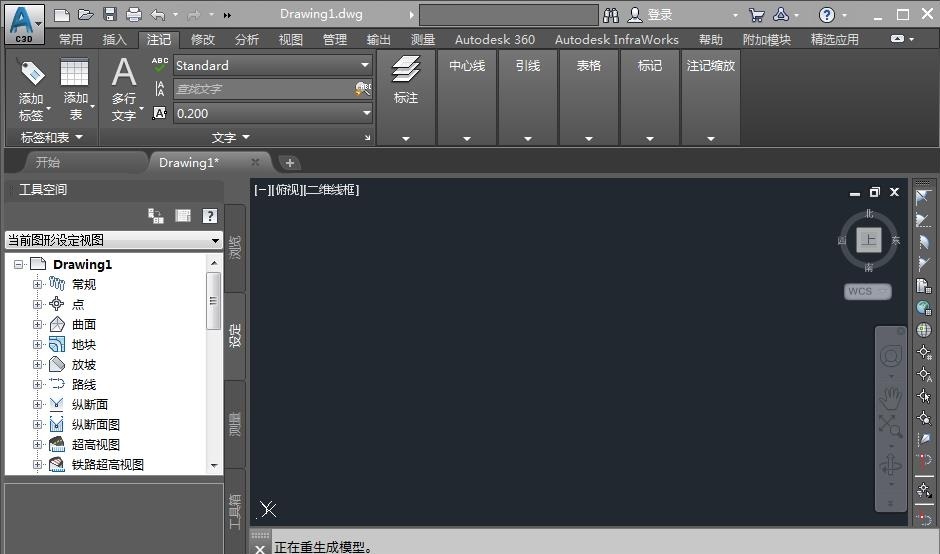Toggle the Toolspace panel tree view icon

point(156,216)
